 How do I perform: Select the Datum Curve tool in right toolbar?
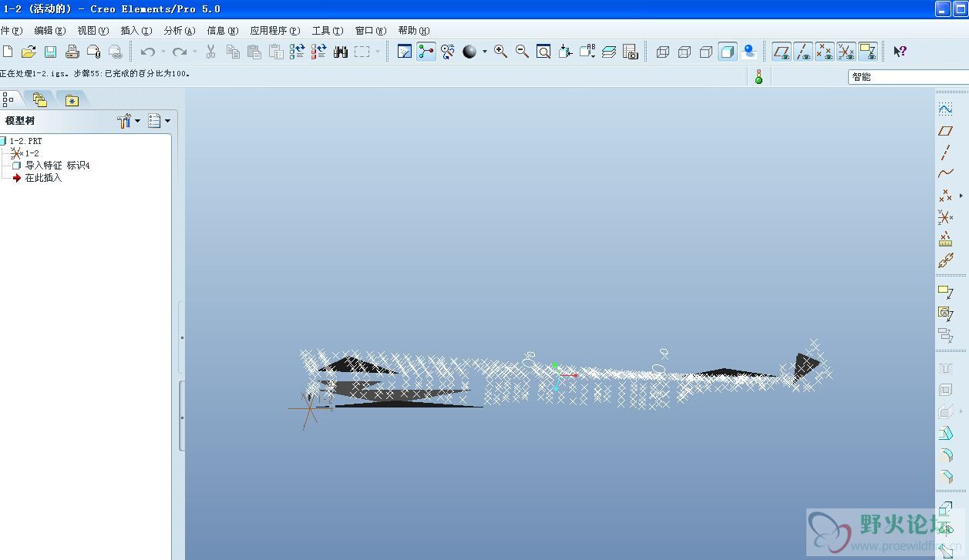(x=945, y=174)
